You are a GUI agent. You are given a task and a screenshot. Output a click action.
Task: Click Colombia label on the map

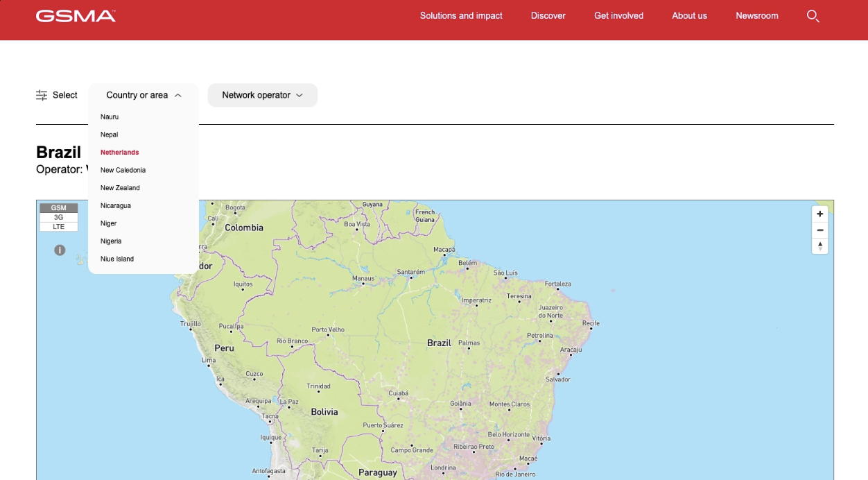(244, 228)
